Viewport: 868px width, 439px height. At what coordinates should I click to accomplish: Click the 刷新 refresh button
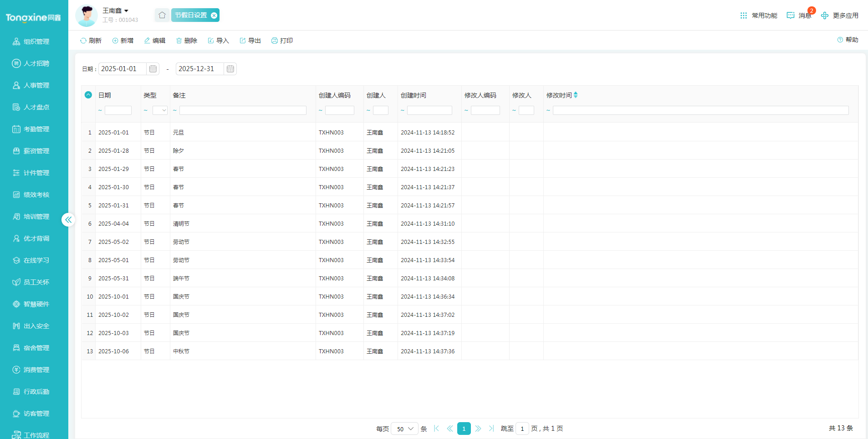pos(91,41)
